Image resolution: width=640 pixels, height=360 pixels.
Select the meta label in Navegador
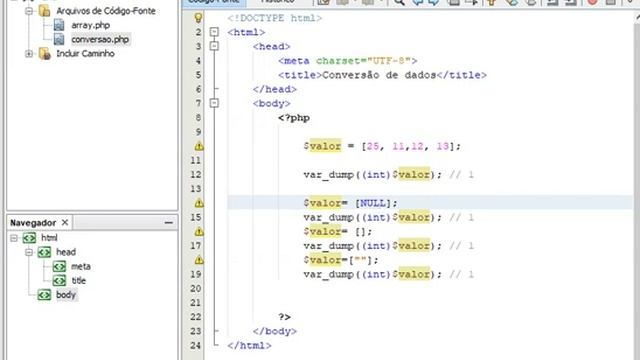pos(81,267)
